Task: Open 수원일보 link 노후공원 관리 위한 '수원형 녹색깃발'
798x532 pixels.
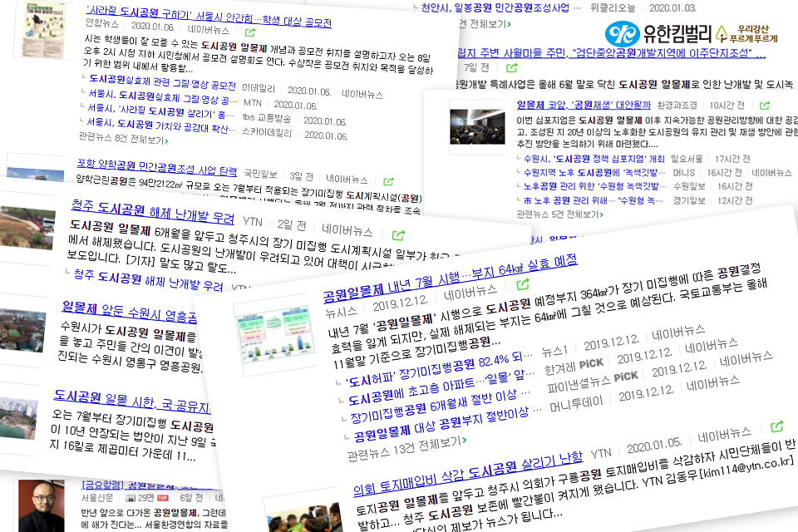Action: tap(595, 186)
